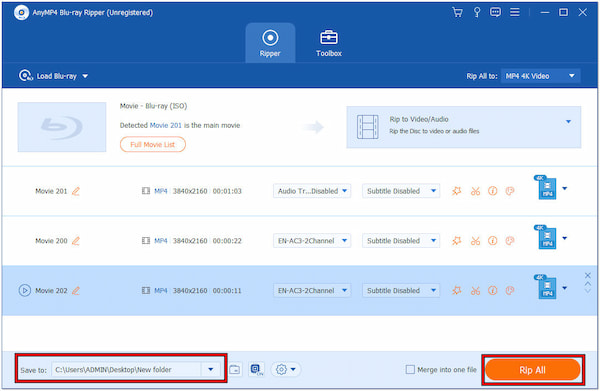The image size is (600, 391).
Task: Click the palette icon for Movie 201
Action: (x=510, y=191)
